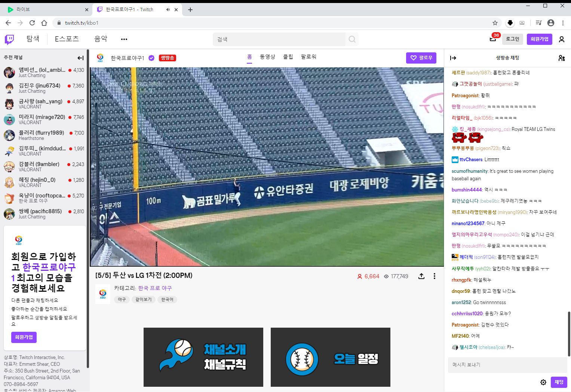Focus the 메시지 보내기 chat input
571x392 pixels.
click(x=507, y=365)
